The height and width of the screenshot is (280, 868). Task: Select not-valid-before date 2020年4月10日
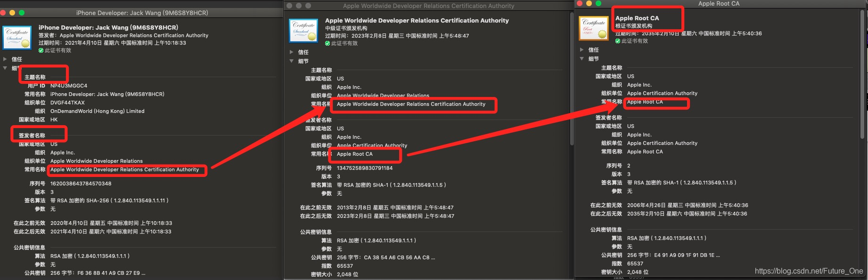[x=111, y=223]
